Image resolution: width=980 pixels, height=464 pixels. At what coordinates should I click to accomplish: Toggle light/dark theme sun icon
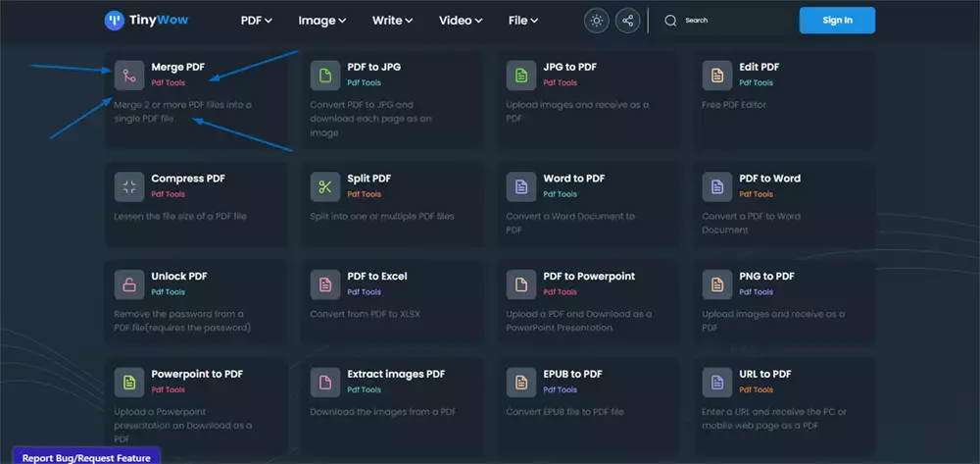pos(596,21)
